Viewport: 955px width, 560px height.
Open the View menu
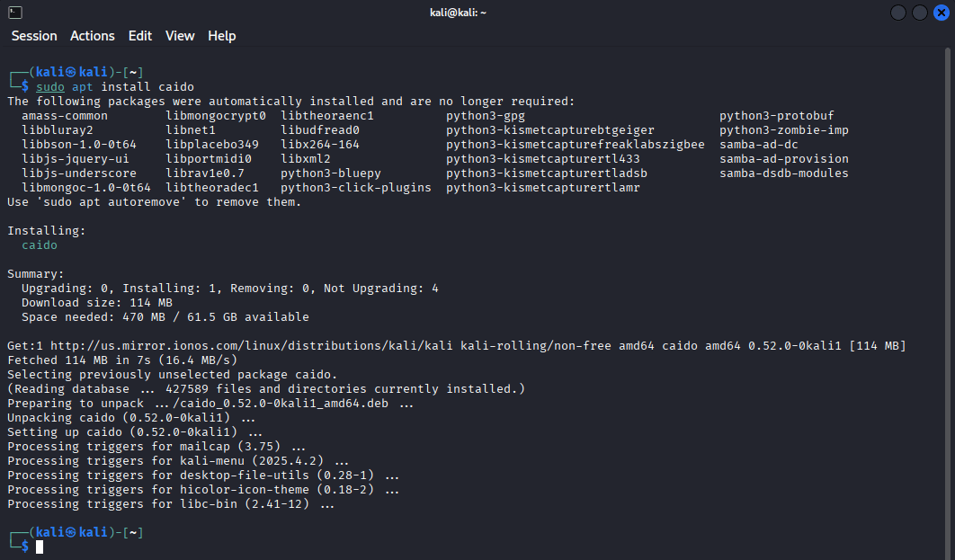click(179, 36)
